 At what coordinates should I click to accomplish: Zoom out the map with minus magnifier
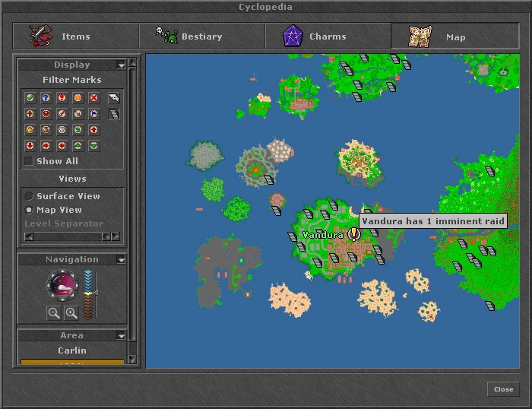[x=54, y=312]
